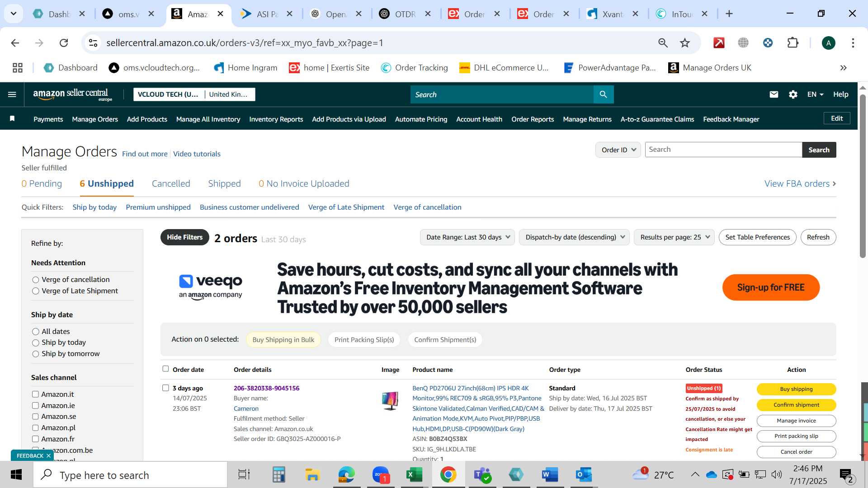Select the Verge of Late Shipment radio button

(x=36, y=291)
